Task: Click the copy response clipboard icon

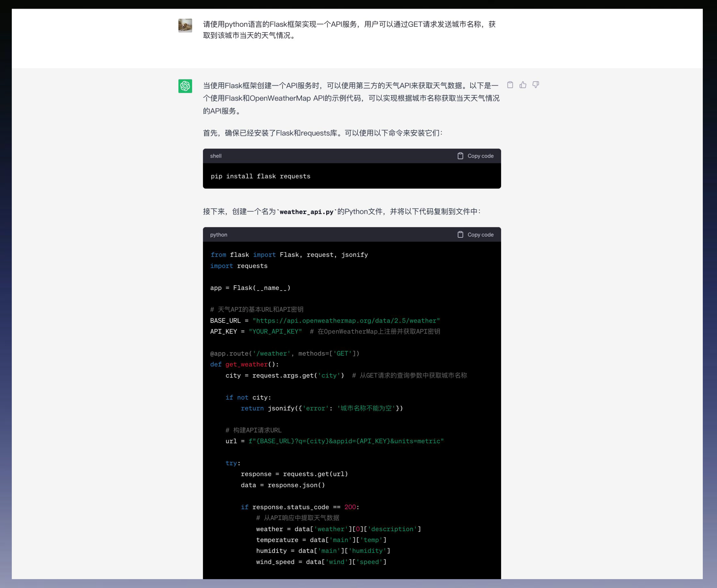Action: click(x=510, y=85)
